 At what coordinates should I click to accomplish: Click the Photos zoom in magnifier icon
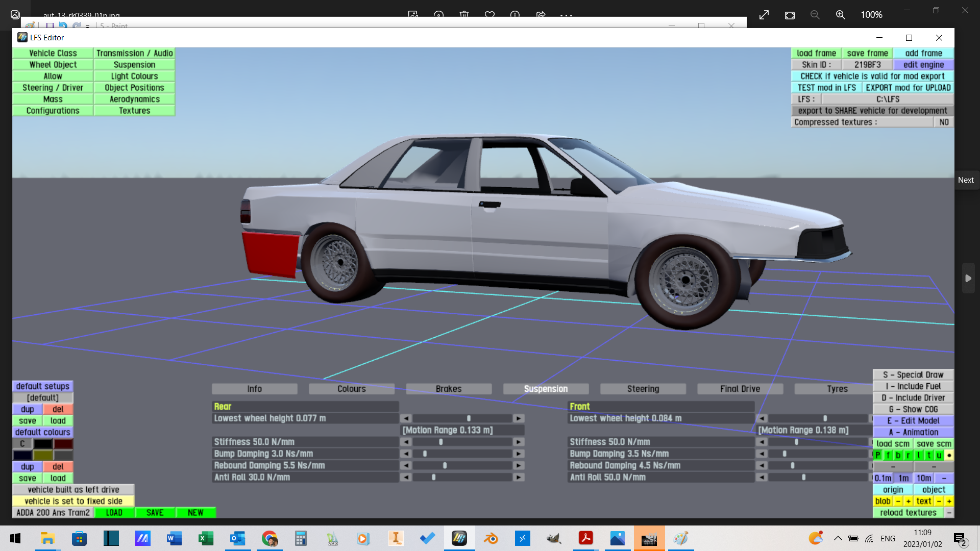[840, 15]
